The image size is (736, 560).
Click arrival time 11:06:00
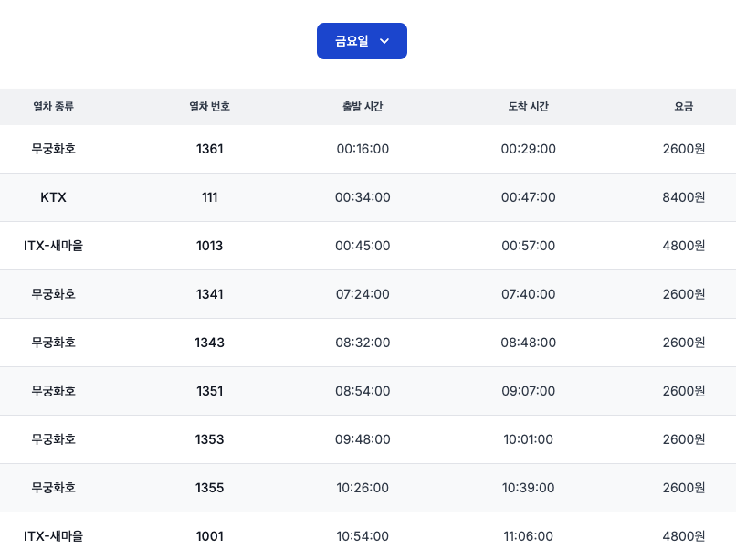(529, 535)
